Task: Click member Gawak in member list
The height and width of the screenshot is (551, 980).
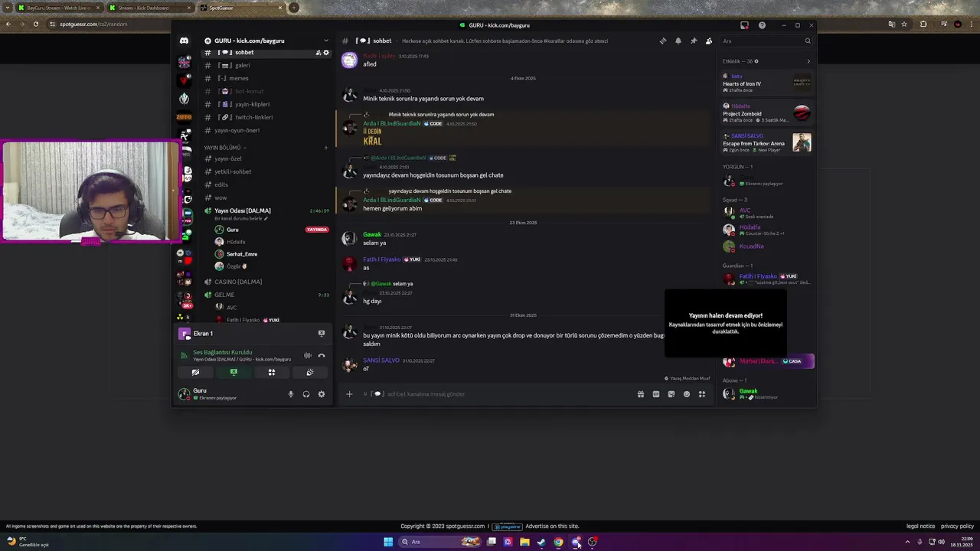Action: point(767,393)
